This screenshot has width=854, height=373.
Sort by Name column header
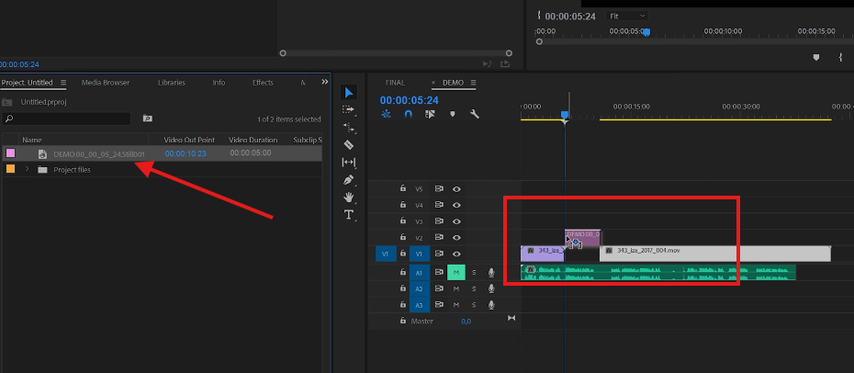click(x=32, y=140)
